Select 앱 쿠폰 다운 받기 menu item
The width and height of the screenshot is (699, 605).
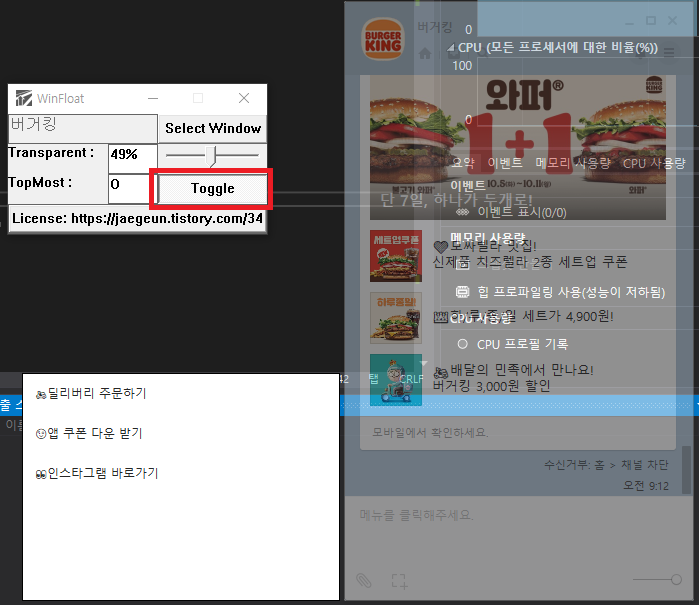tap(89, 433)
